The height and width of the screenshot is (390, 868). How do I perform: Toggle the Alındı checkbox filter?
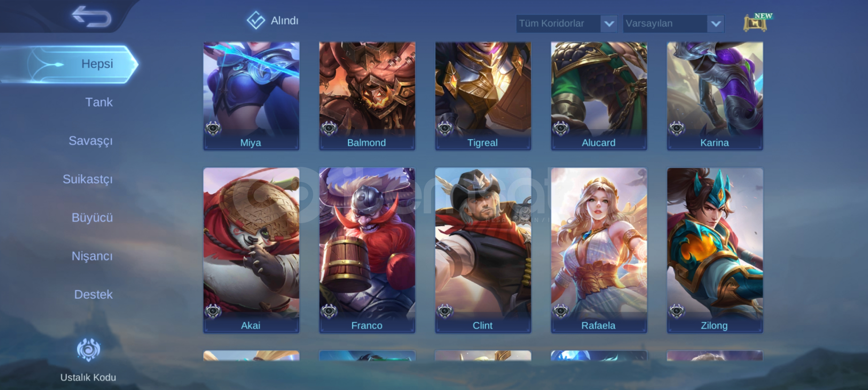click(256, 20)
